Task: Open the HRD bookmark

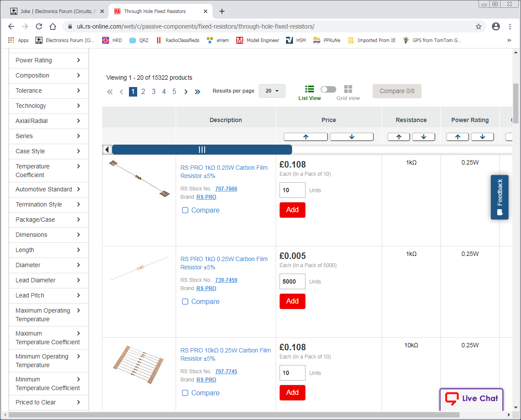Action: click(112, 40)
